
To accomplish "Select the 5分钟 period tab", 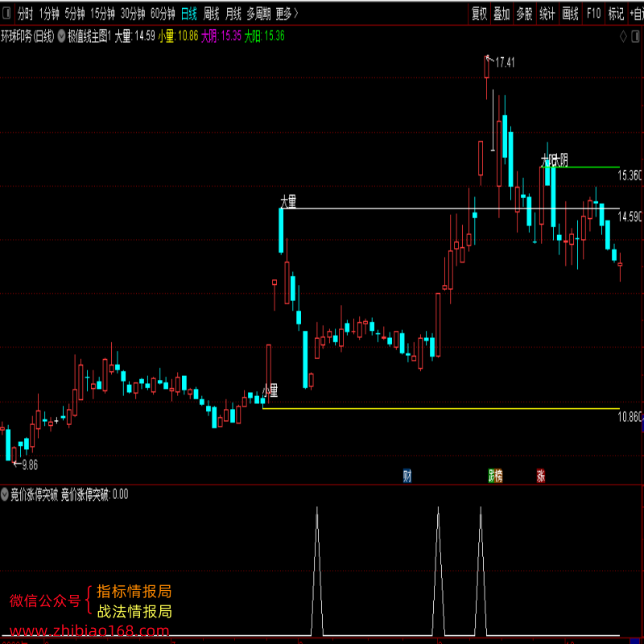I will 75,14.
